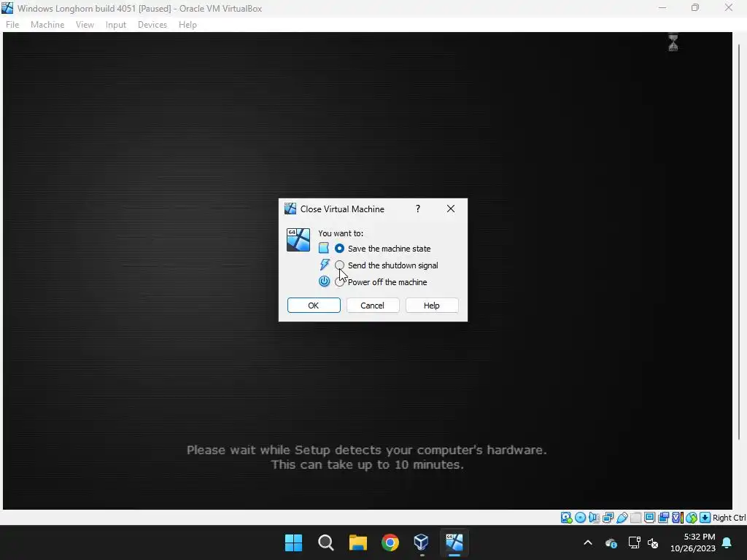747x560 pixels.
Task: Click the grayed shared folders status icon
Action: tap(635, 518)
